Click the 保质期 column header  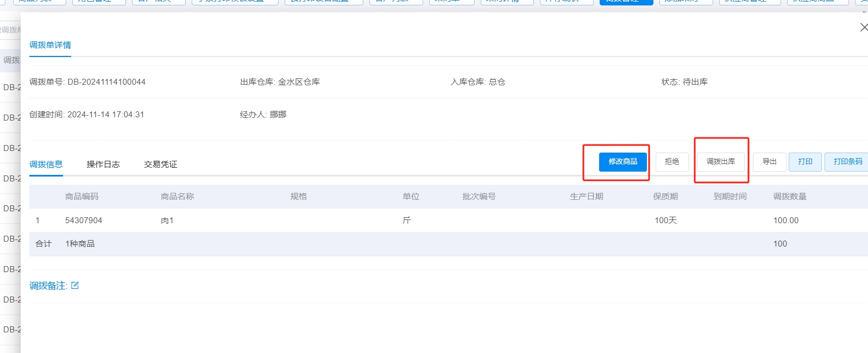click(665, 197)
